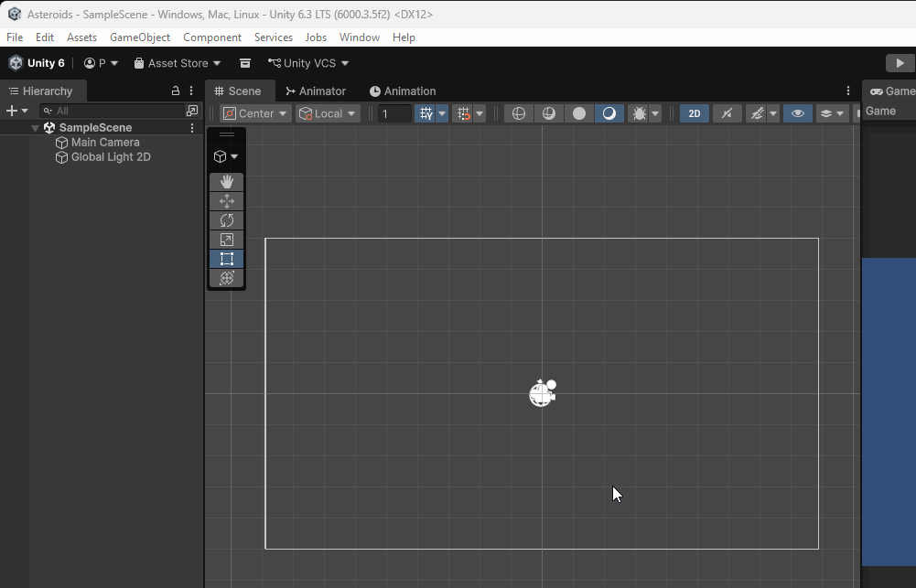
Task: Open the Jobs menu
Action: (316, 37)
